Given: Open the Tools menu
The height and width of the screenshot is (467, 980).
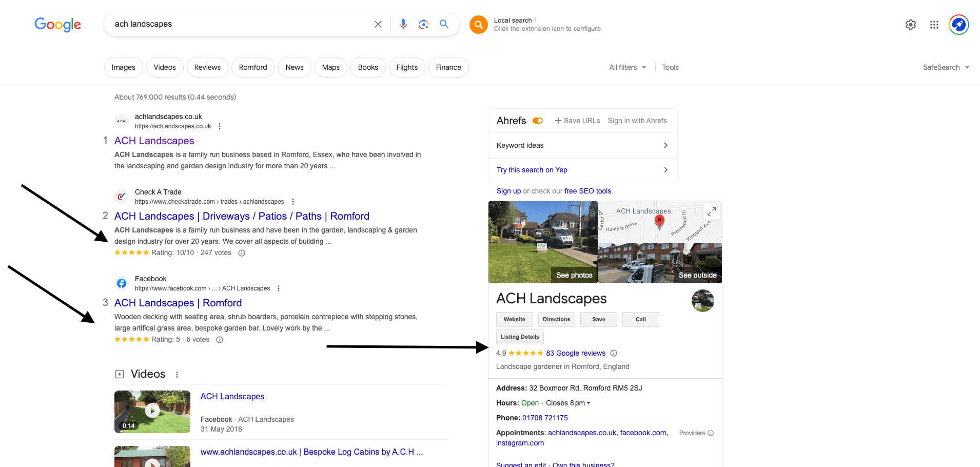Looking at the screenshot, I should coord(670,67).
